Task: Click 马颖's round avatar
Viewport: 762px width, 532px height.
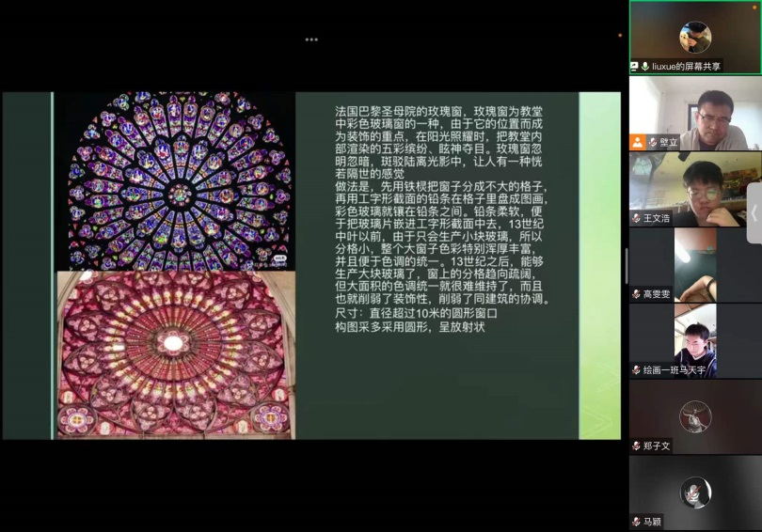Action: (x=695, y=492)
